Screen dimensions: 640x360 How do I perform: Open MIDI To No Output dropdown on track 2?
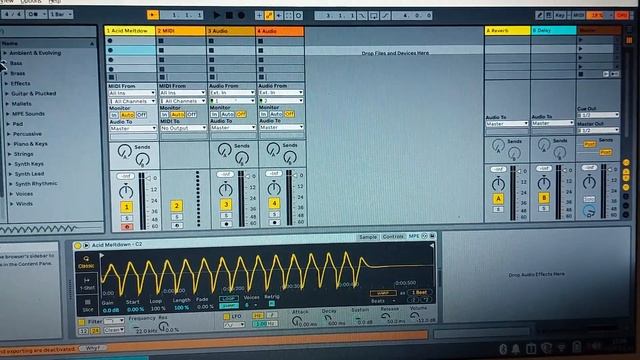coord(183,128)
